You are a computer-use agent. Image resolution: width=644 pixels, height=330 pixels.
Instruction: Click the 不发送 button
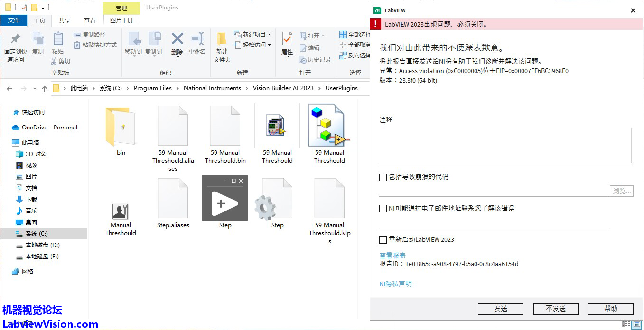click(555, 309)
